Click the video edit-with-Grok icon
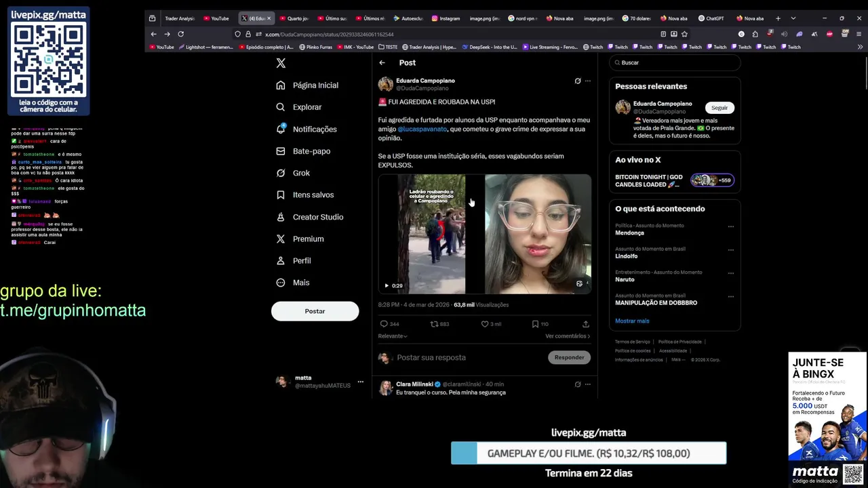The height and width of the screenshot is (488, 868). click(x=579, y=284)
